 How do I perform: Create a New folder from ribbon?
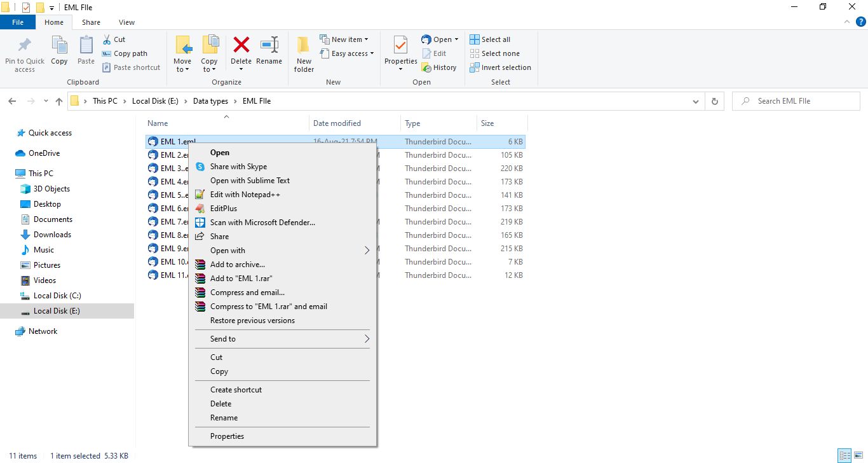[x=304, y=53]
